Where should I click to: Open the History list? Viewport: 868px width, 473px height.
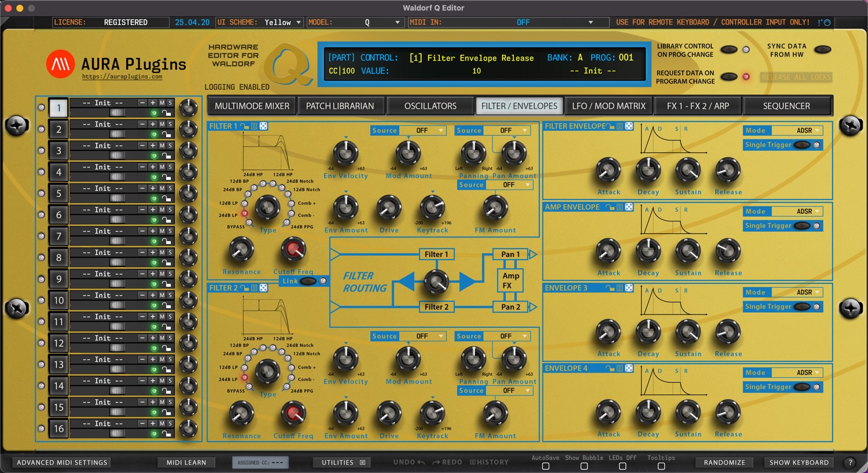click(x=489, y=462)
